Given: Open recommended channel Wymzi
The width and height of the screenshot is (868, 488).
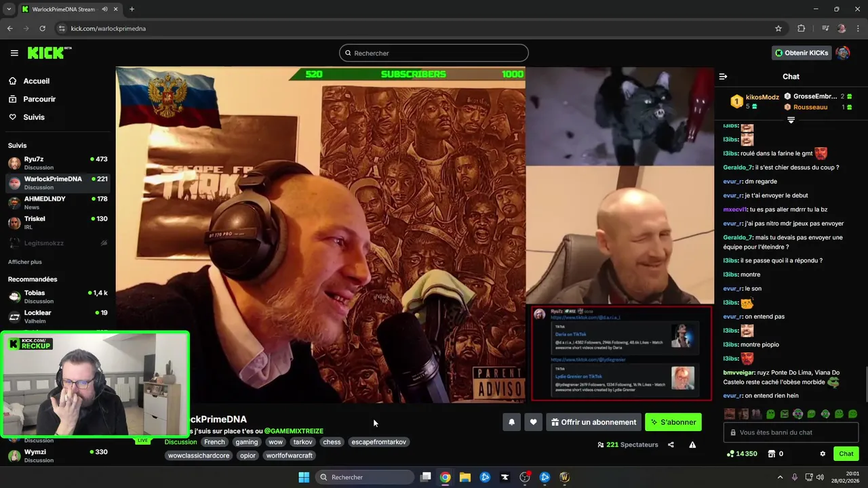Looking at the screenshot, I should pyautogui.click(x=58, y=455).
